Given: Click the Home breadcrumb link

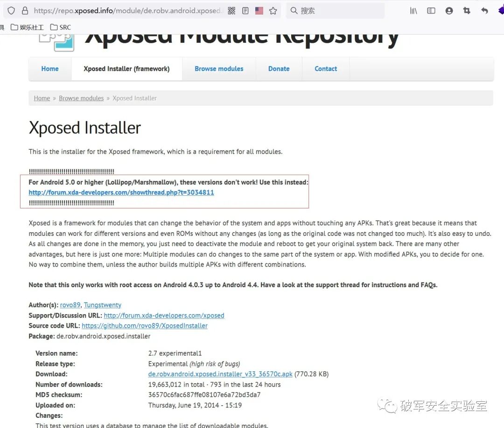Looking at the screenshot, I should pos(42,98).
